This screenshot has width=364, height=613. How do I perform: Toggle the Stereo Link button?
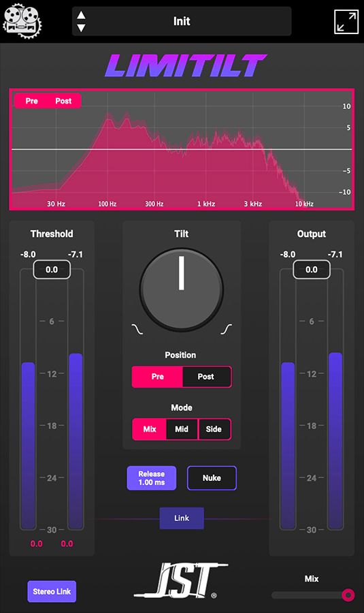point(52,591)
